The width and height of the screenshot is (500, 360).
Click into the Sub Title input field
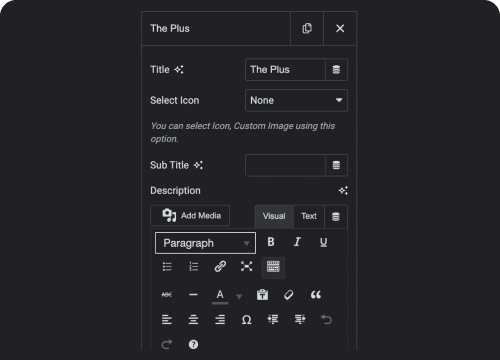click(285, 165)
